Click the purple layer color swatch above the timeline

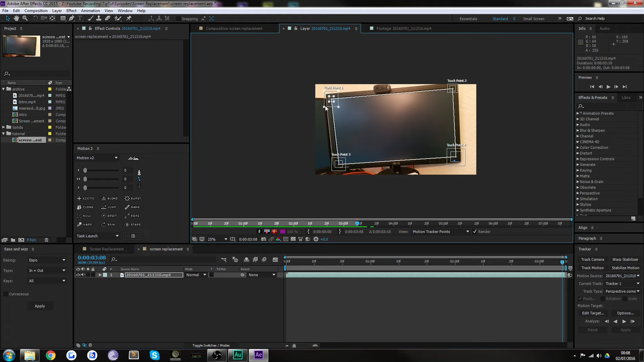(x=284, y=231)
